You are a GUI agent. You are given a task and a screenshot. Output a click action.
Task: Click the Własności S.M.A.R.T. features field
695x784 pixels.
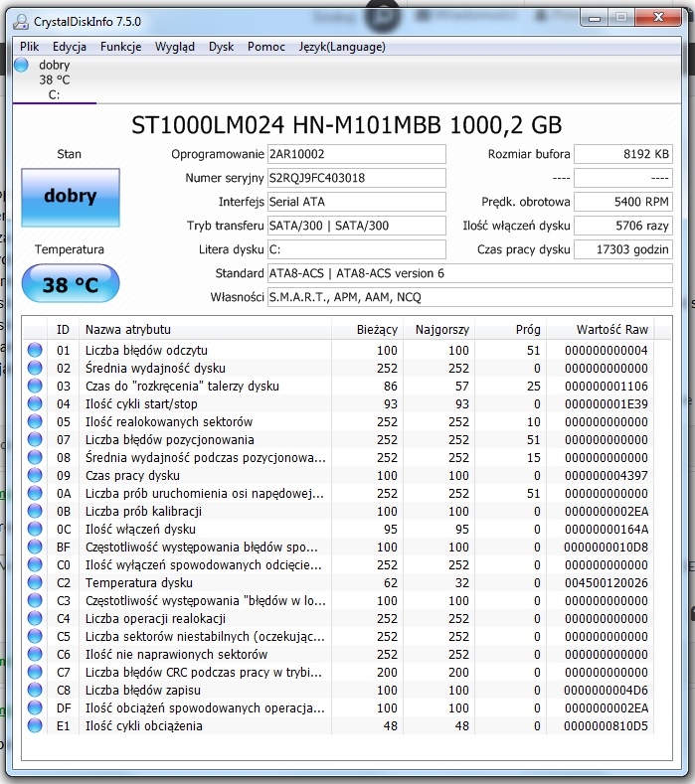click(x=470, y=297)
